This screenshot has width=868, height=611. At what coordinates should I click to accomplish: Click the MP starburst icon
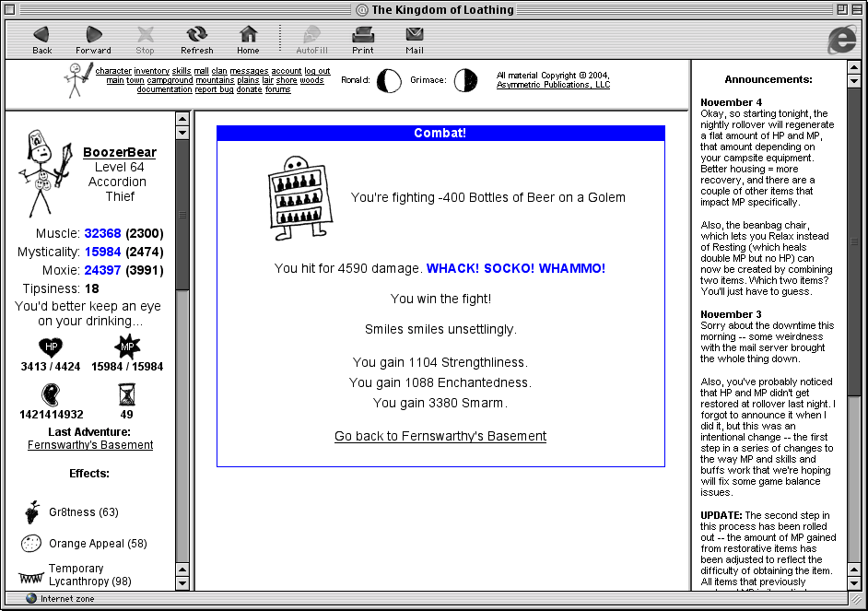(127, 347)
